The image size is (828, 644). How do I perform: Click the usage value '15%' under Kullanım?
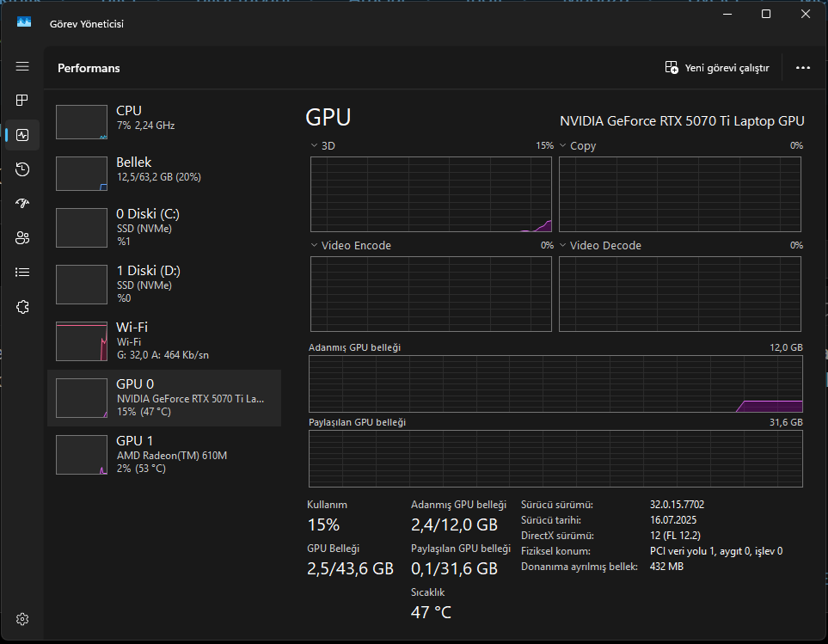(x=323, y=524)
